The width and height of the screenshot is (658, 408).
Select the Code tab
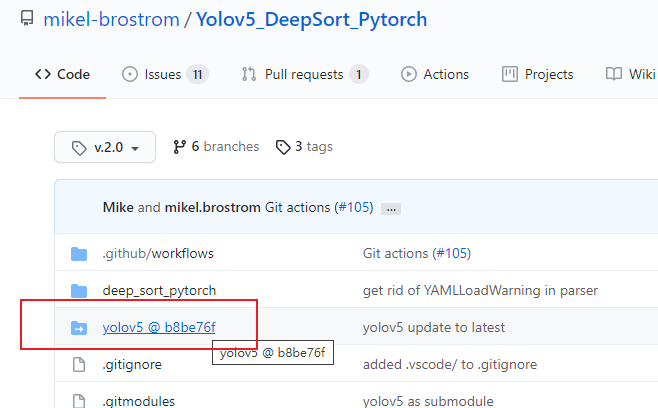pyautogui.click(x=62, y=74)
